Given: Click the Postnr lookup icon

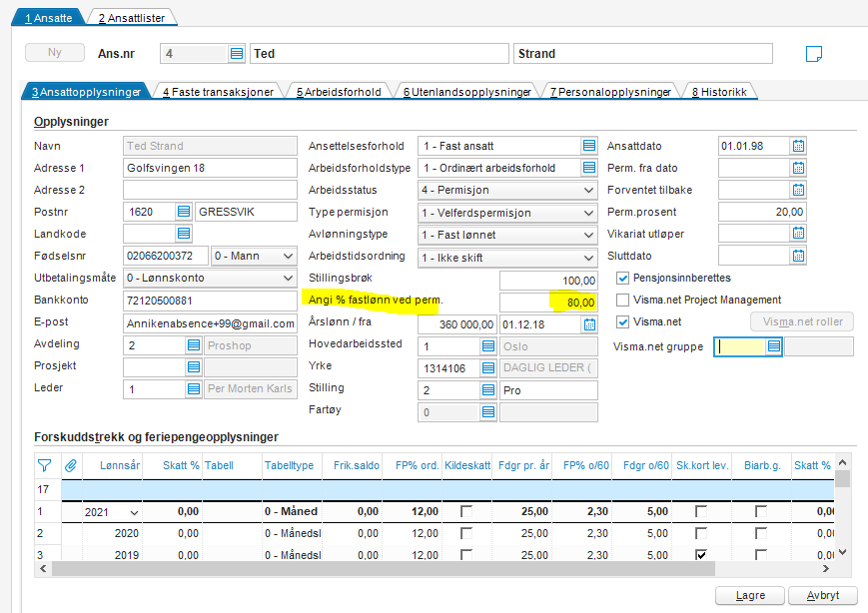Looking at the screenshot, I should click(x=184, y=212).
